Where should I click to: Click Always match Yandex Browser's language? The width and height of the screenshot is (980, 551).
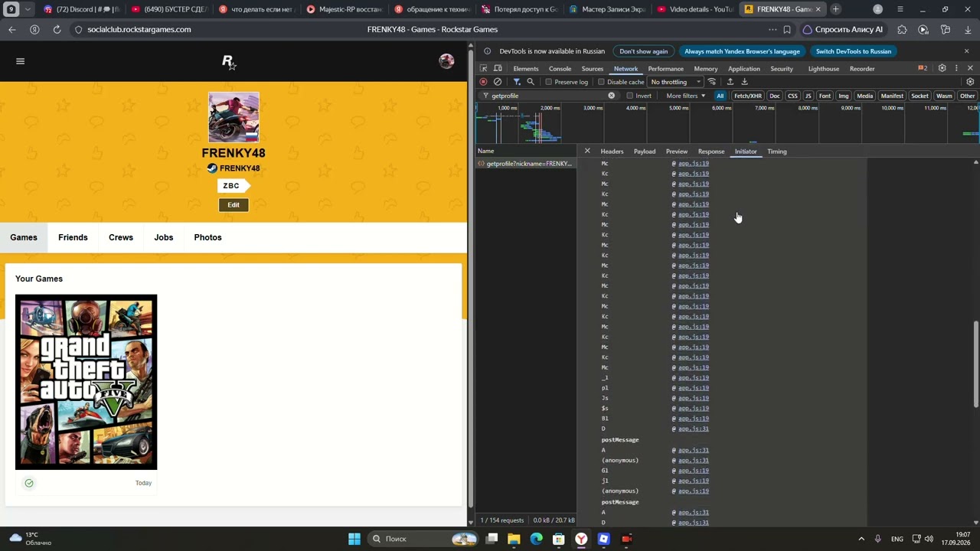coord(742,51)
